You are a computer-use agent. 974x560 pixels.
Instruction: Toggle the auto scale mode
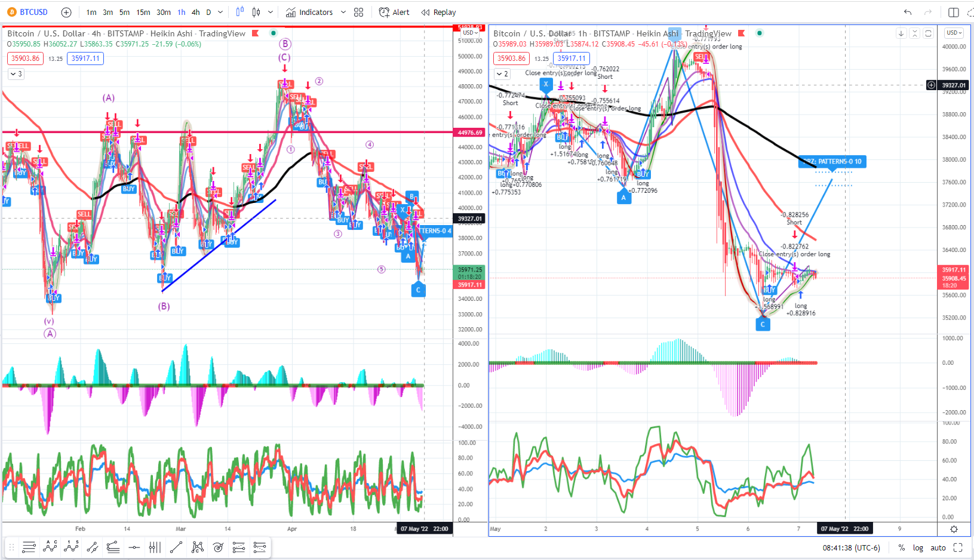(938, 547)
